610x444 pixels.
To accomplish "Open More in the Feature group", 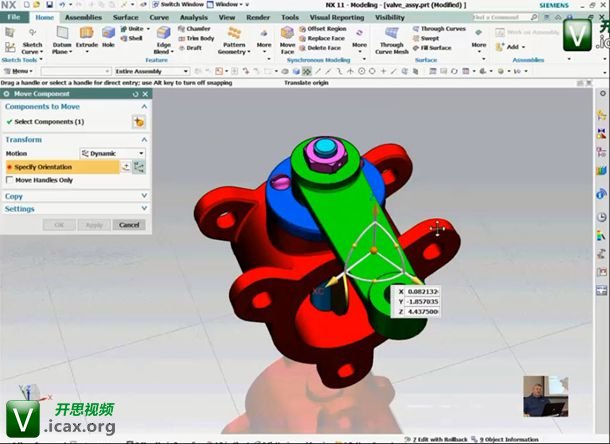I will [264, 40].
